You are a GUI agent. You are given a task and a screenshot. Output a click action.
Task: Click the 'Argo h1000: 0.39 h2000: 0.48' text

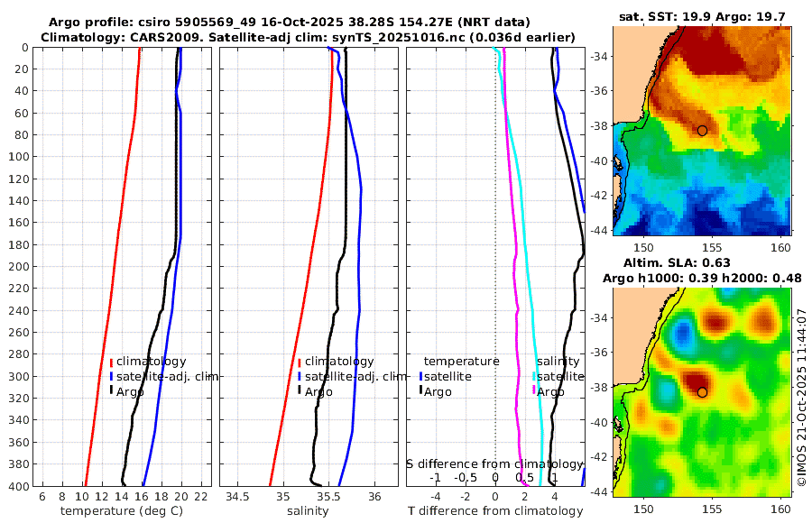coord(702,279)
